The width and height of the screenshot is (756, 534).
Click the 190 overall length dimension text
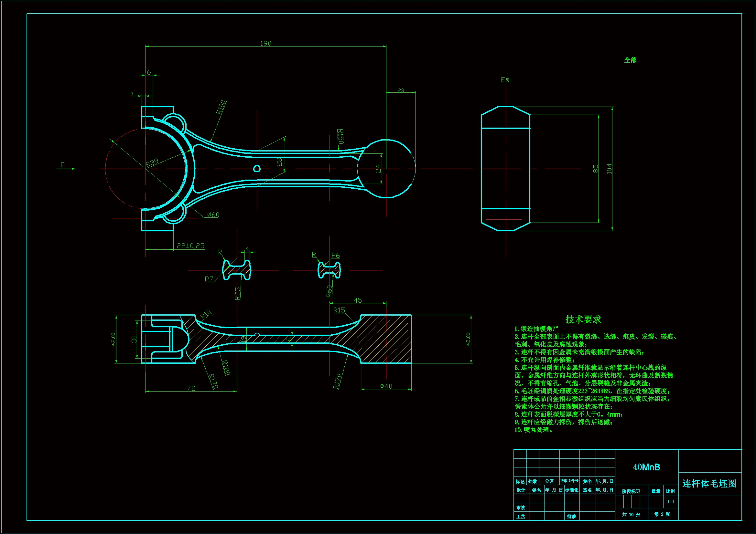point(265,43)
